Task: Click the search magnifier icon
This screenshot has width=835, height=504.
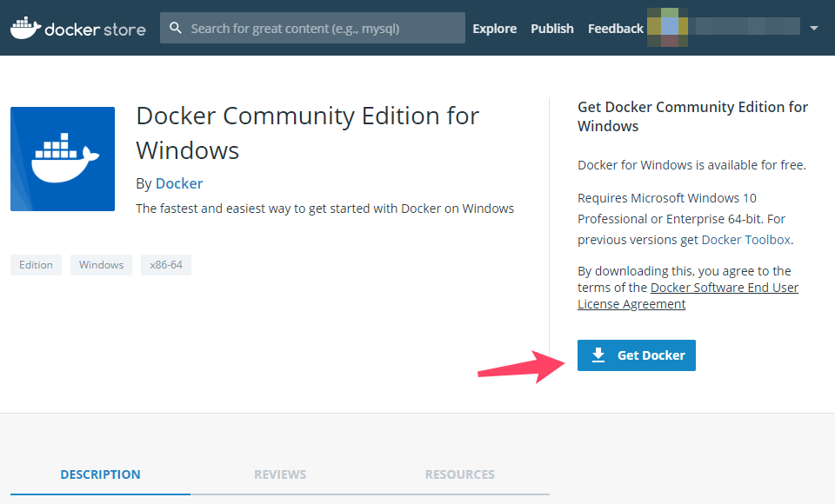Action: click(176, 28)
